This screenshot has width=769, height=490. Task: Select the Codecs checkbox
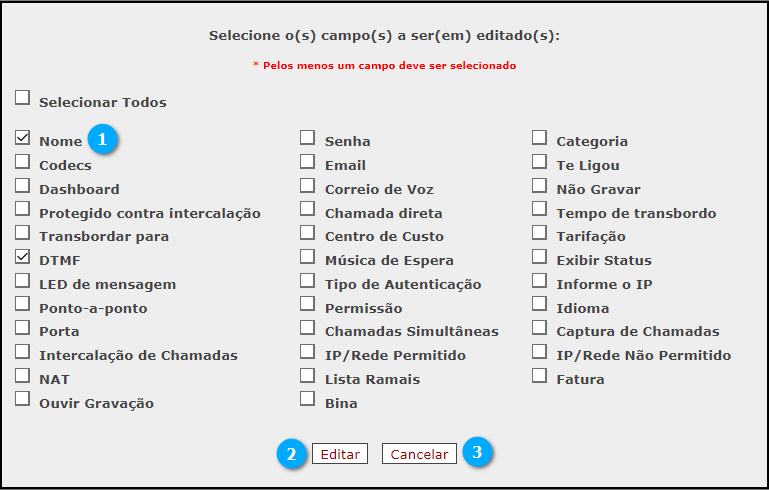pos(22,161)
